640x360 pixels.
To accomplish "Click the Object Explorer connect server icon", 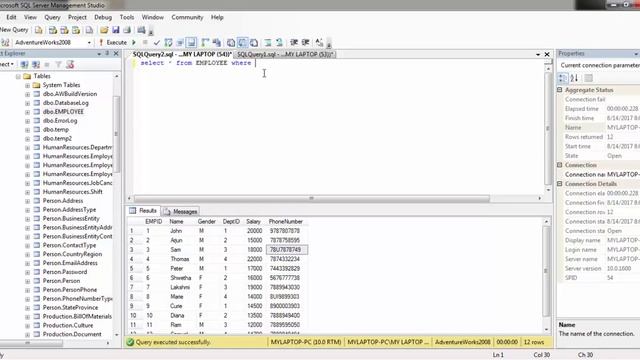I will 24,64.
